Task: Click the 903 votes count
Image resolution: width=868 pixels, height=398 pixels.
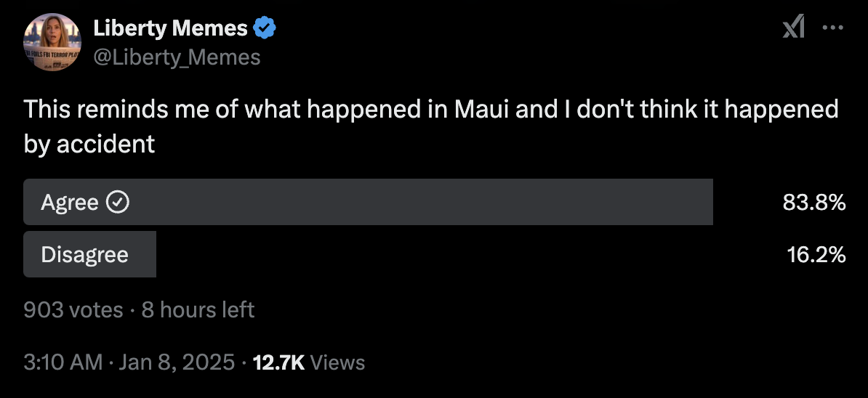Action: coord(73,310)
